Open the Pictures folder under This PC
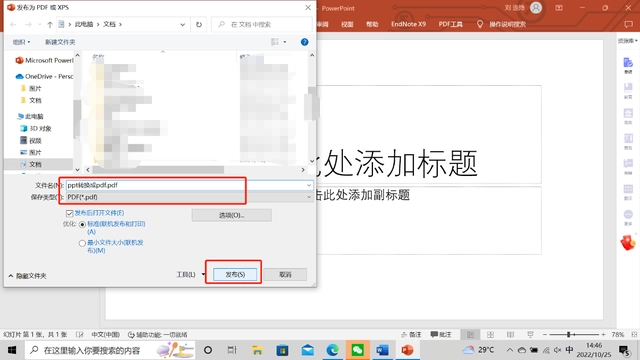This screenshot has width=640, height=360. coord(31,152)
